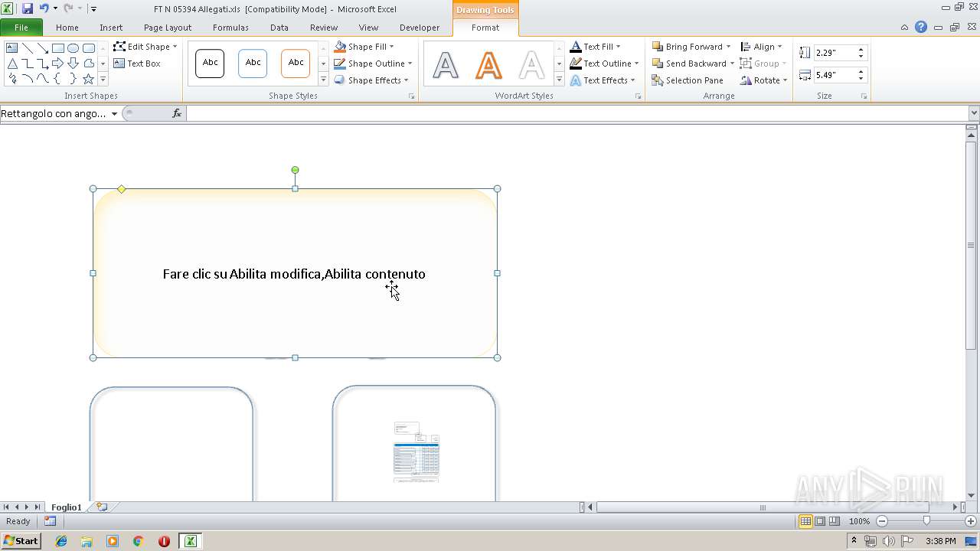
Task: Insert a Text Box from ribbon
Action: pos(137,64)
